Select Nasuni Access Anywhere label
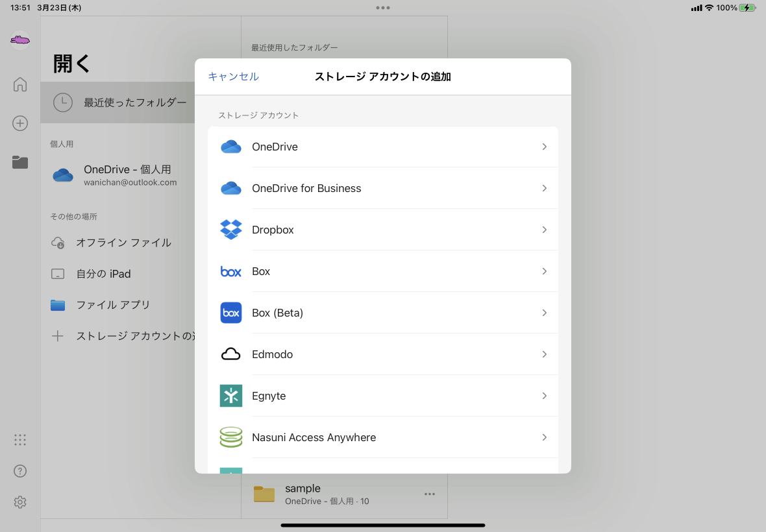Screen dimensions: 766x532 pos(314,437)
